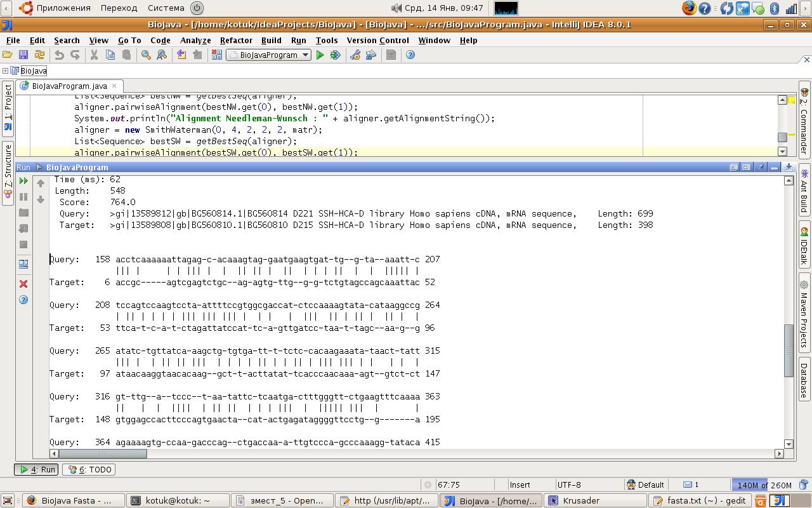Close the Run console with red X
This screenshot has width=812, height=508.
[23, 284]
